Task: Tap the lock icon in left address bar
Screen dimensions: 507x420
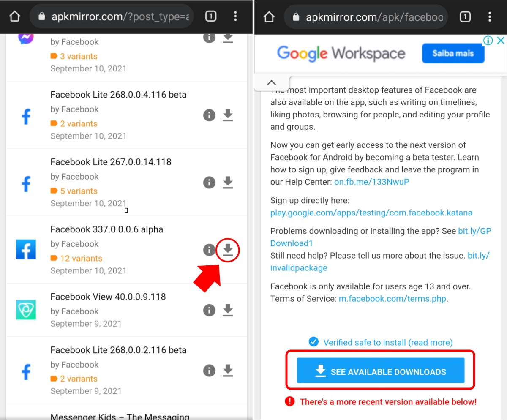Action: pos(41,16)
